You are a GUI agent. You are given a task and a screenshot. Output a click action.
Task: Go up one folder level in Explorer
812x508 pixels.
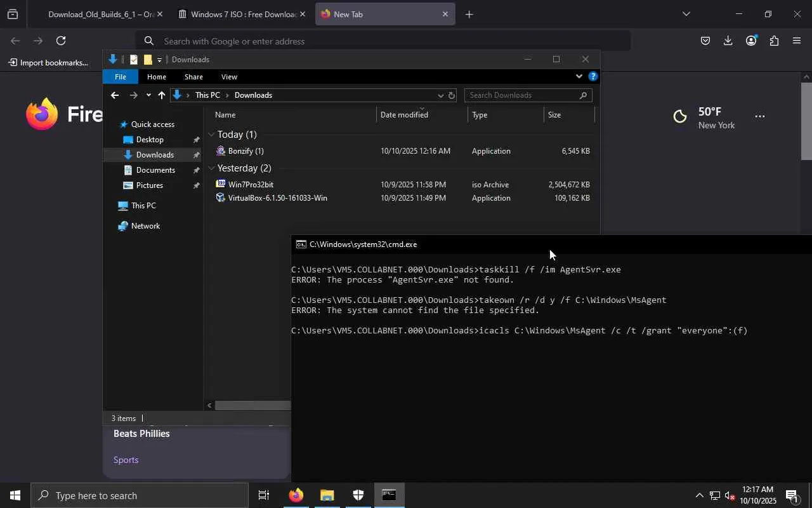[x=162, y=95]
